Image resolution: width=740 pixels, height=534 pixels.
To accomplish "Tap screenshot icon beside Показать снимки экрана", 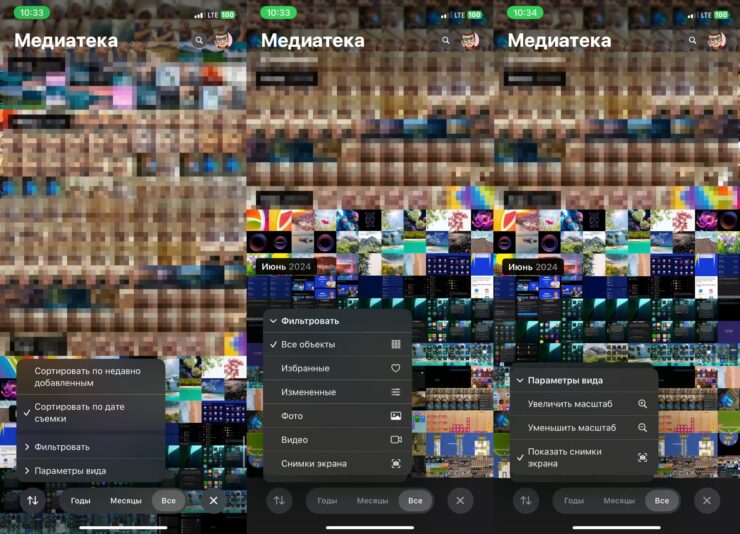I will coord(642,458).
